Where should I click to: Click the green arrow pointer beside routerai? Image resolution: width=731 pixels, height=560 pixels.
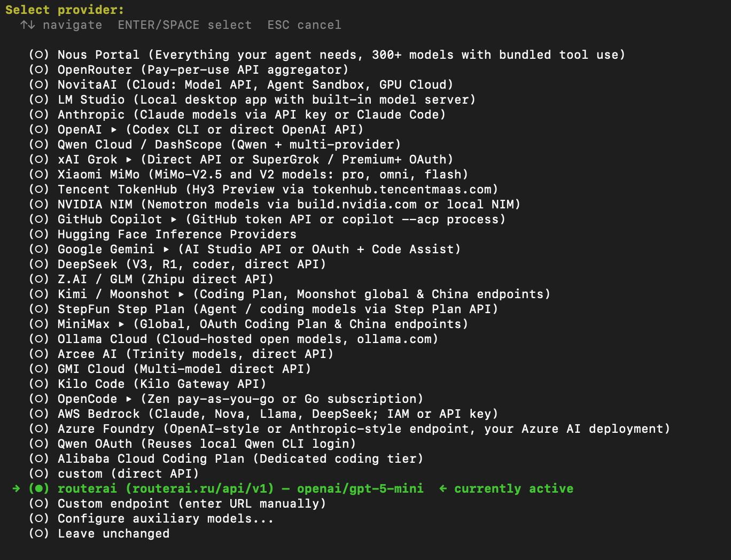16,488
